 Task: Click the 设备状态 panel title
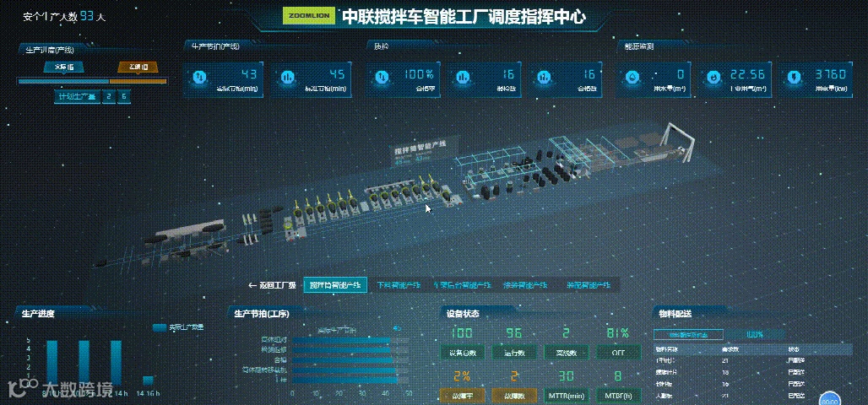pos(462,314)
